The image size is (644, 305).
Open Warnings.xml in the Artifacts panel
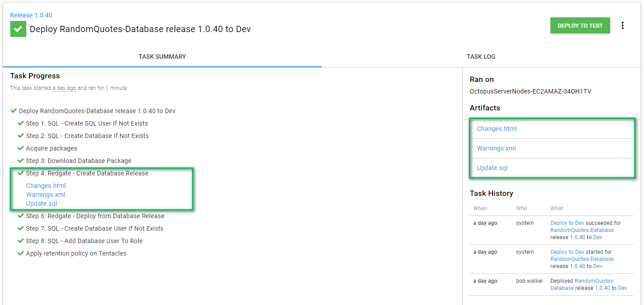(x=496, y=148)
